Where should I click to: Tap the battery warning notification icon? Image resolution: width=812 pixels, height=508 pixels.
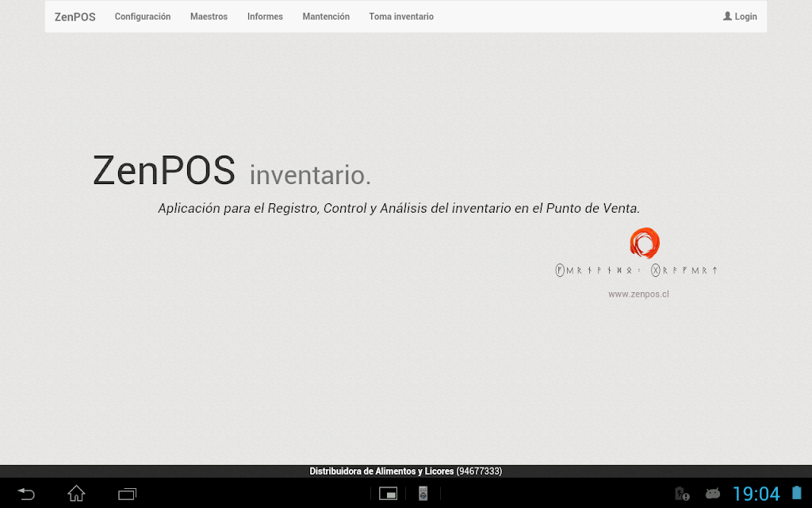(682, 494)
